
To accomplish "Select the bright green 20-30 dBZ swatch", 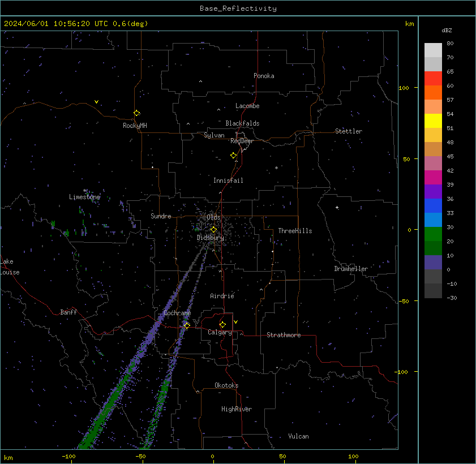I will pyautogui.click(x=433, y=234).
